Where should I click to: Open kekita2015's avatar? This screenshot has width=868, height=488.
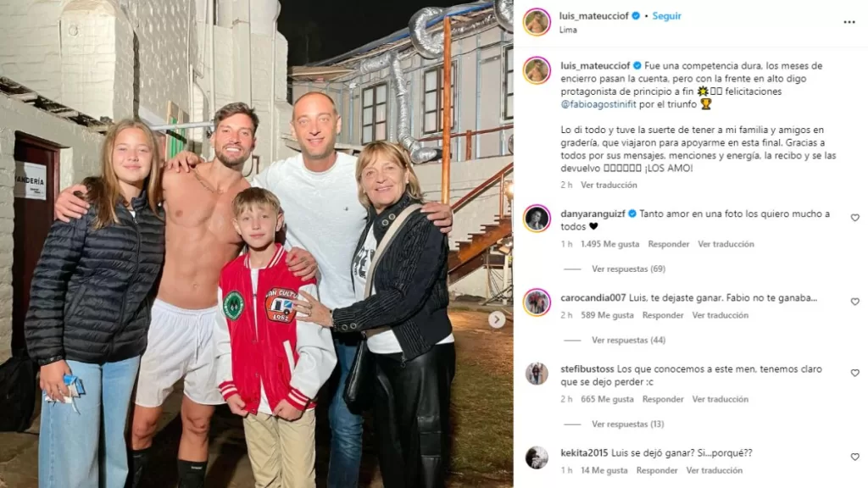[x=537, y=457]
